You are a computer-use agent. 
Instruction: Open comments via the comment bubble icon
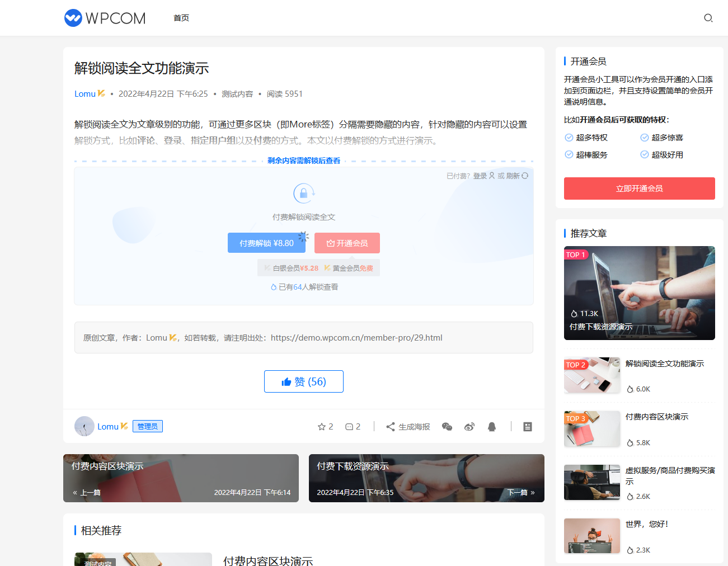[x=349, y=427]
